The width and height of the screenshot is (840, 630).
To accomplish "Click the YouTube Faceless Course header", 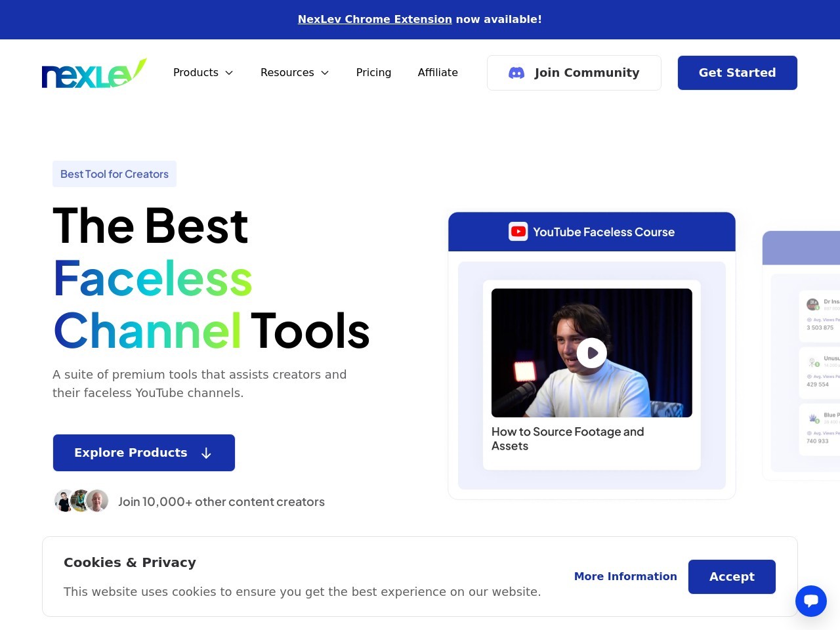I will (x=592, y=232).
